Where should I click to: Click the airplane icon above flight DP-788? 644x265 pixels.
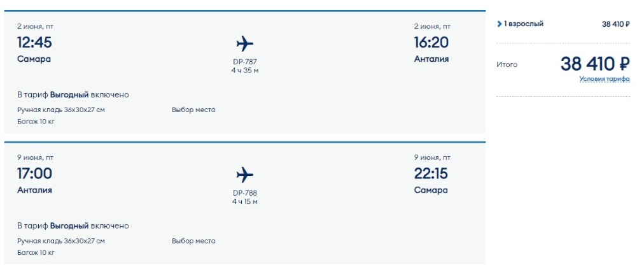(x=245, y=175)
